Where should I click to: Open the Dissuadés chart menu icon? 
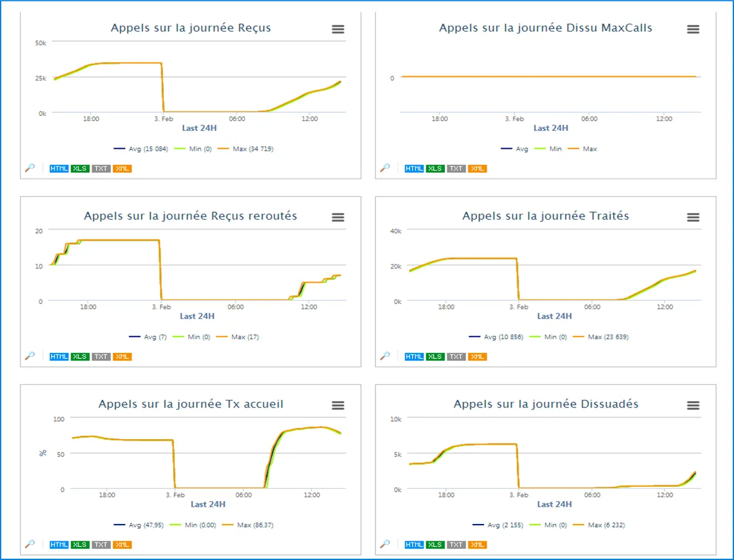tap(693, 405)
